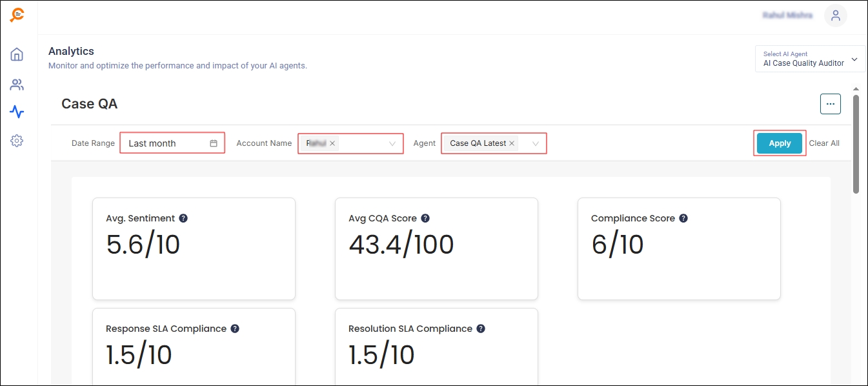
Task: Click the Resolution SLA Compliance help icon
Action: point(481,329)
